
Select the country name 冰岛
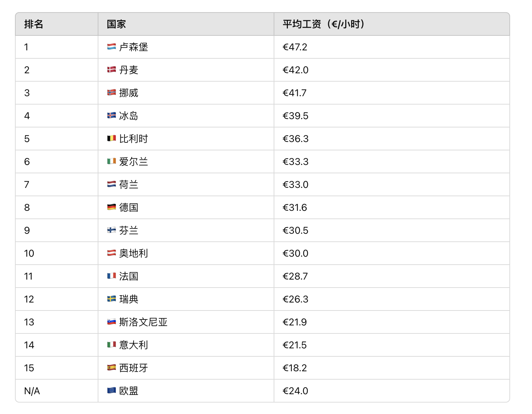[x=129, y=116]
